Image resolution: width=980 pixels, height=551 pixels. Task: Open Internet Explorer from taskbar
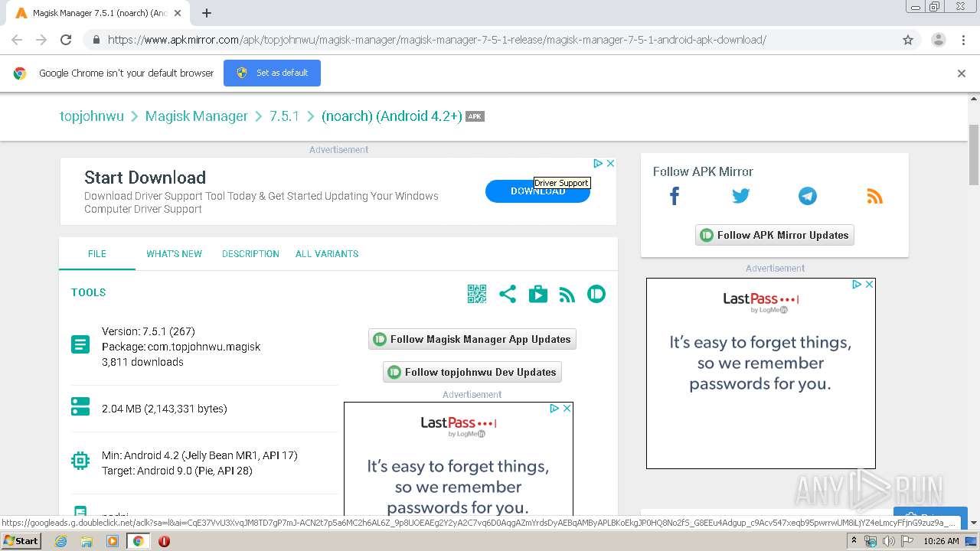tap(60, 541)
